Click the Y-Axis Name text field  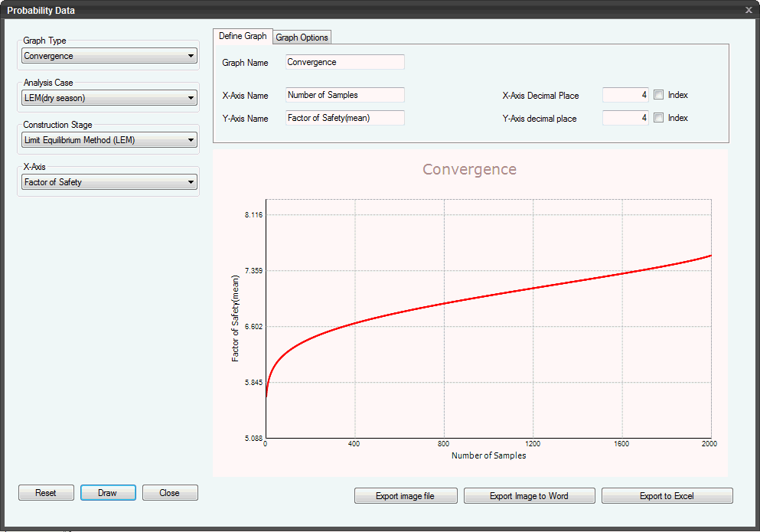(344, 118)
